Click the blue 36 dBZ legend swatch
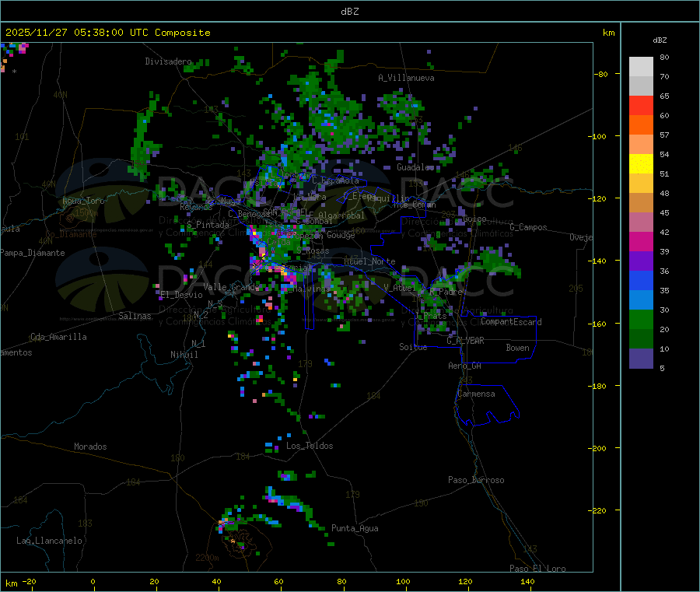Image resolution: width=700 pixels, height=592 pixels. click(641, 281)
